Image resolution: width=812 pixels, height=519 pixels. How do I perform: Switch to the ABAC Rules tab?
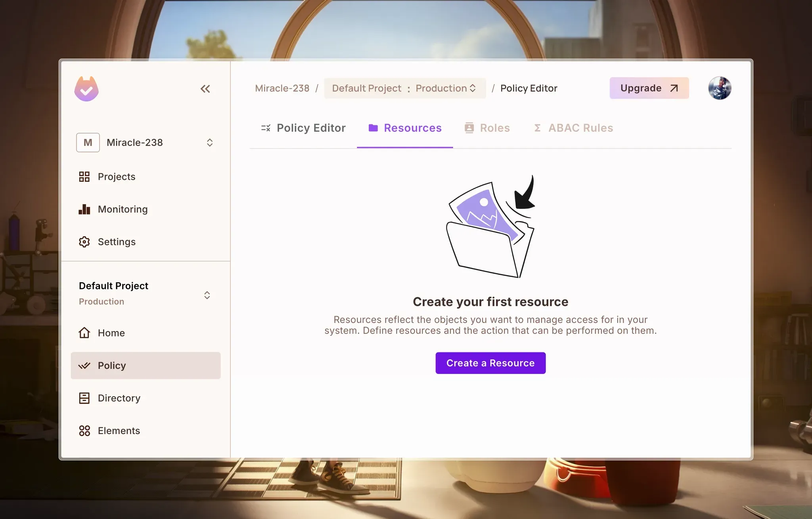[573, 128]
